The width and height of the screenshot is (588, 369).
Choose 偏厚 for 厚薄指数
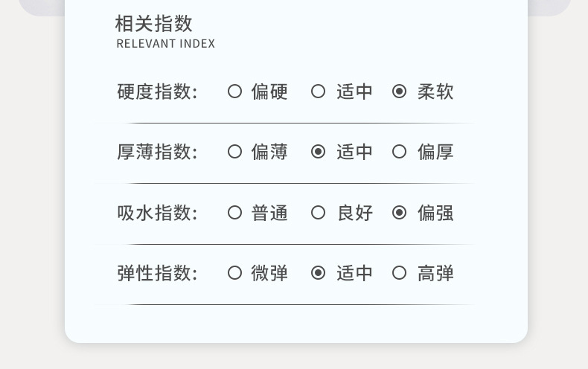(400, 152)
